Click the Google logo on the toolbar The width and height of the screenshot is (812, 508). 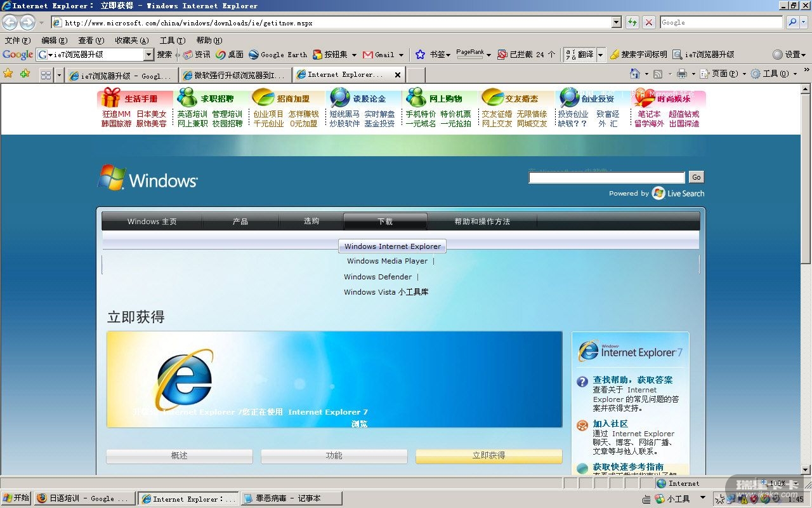[18, 55]
